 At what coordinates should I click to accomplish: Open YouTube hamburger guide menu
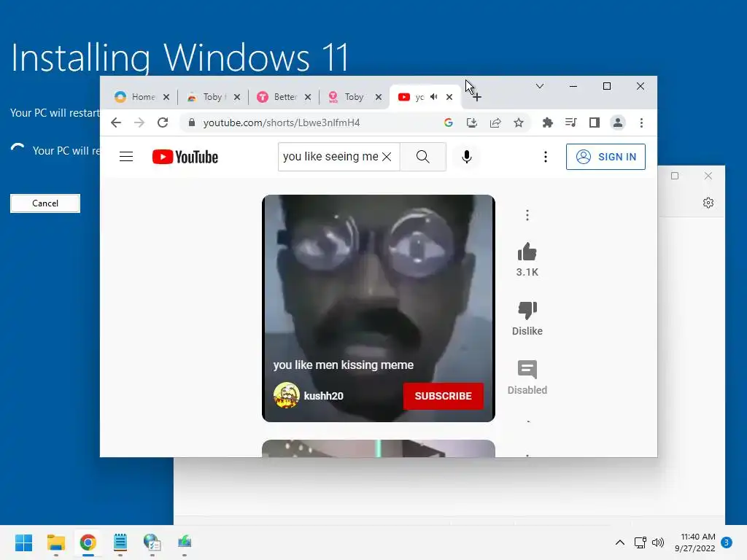tap(126, 157)
